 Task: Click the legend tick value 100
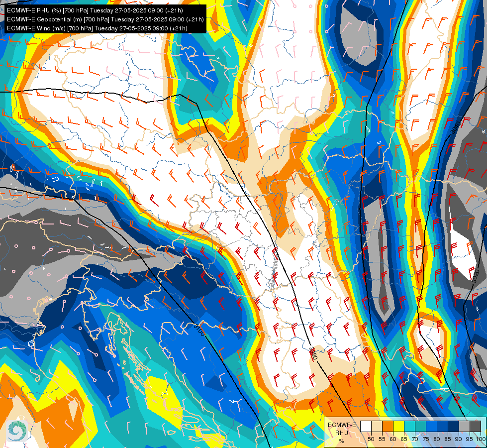481,439
